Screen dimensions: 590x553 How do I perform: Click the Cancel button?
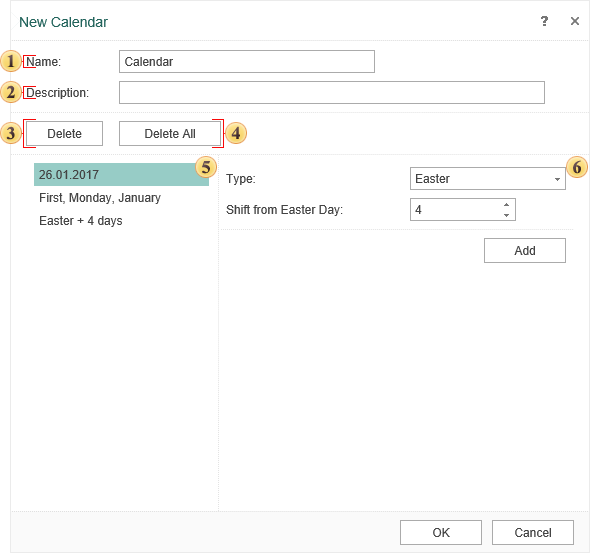tap(533, 533)
